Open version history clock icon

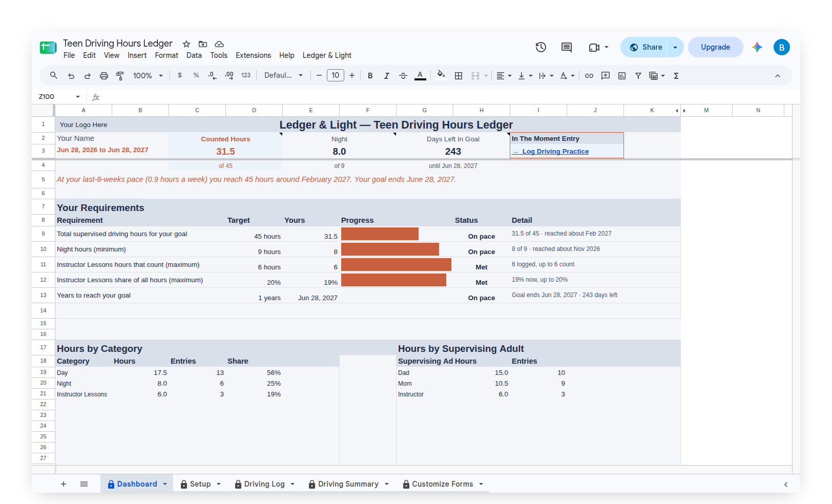(x=541, y=47)
